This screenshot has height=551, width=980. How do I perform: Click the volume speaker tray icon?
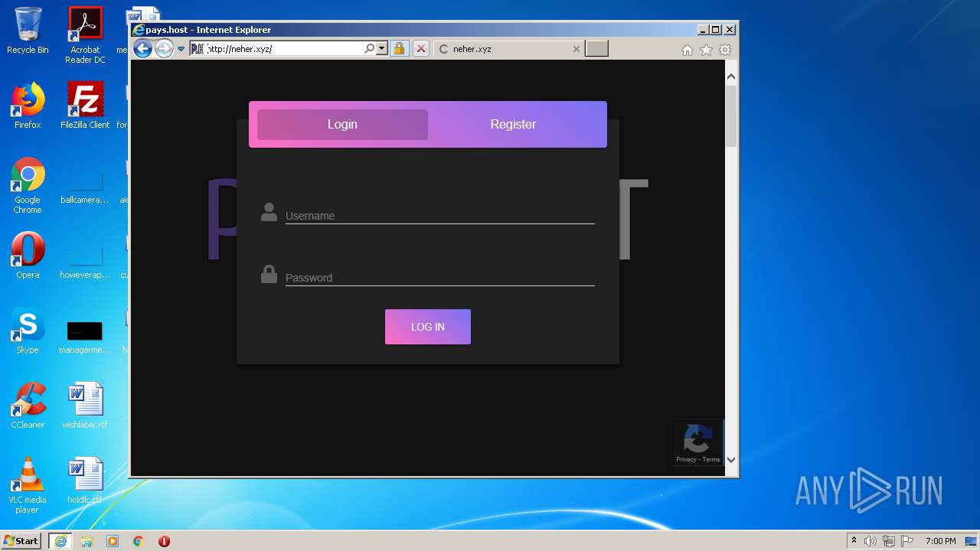pos(871,541)
